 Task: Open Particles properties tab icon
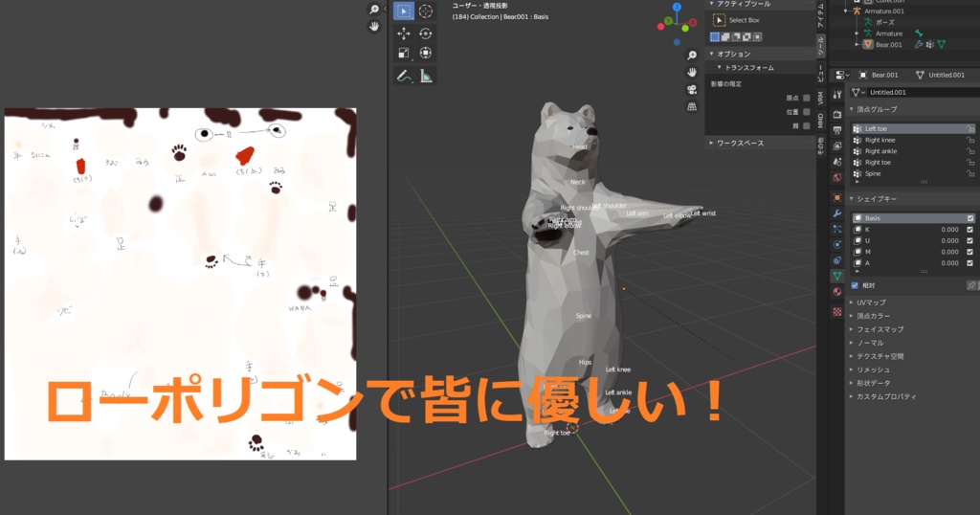[x=837, y=230]
